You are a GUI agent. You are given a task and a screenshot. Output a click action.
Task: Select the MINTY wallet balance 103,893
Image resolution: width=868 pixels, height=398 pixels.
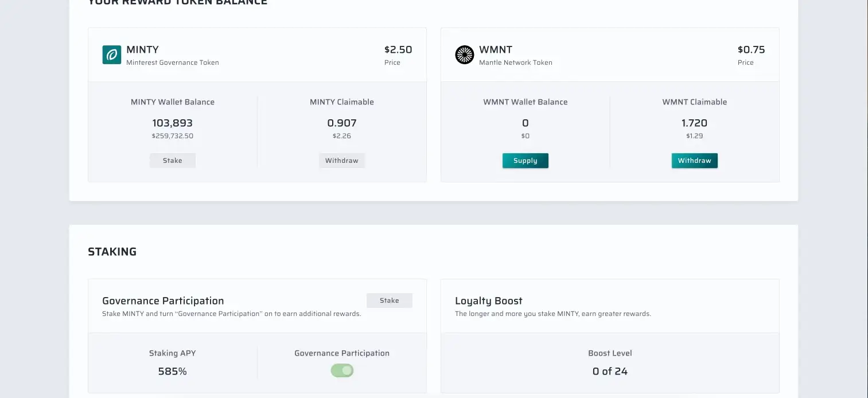172,123
